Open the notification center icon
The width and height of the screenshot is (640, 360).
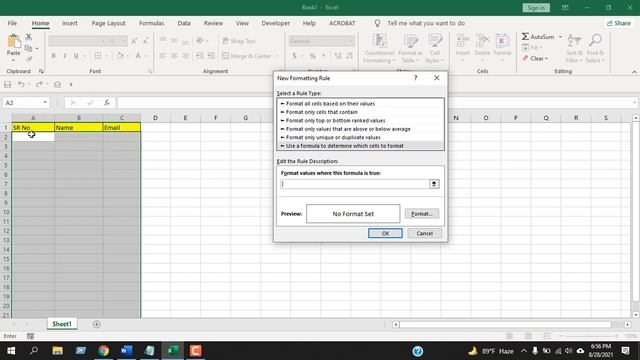626,351
